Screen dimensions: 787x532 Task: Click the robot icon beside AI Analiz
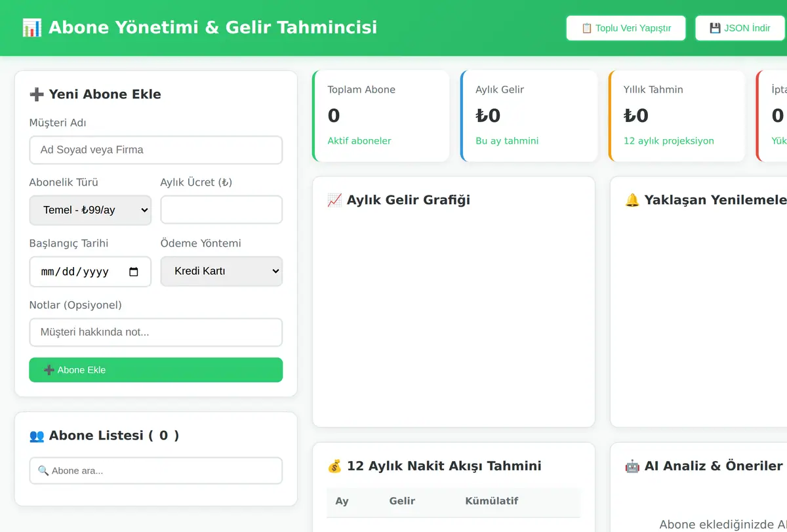click(x=632, y=466)
